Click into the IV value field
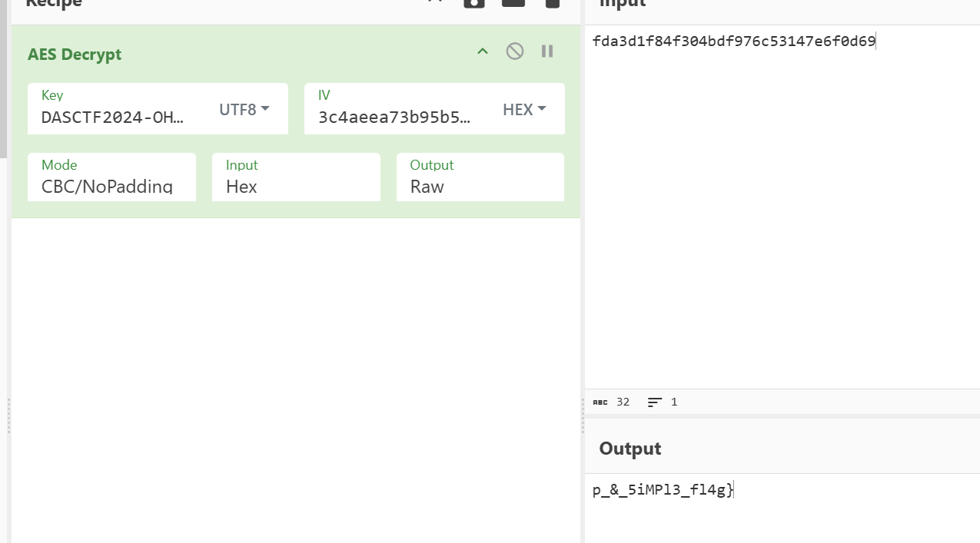This screenshot has height=543, width=980. [396, 118]
